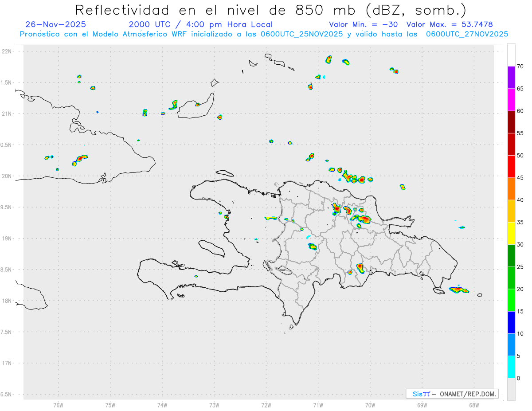Pick the dark green 25-30 dBZ segment

(x=511, y=256)
